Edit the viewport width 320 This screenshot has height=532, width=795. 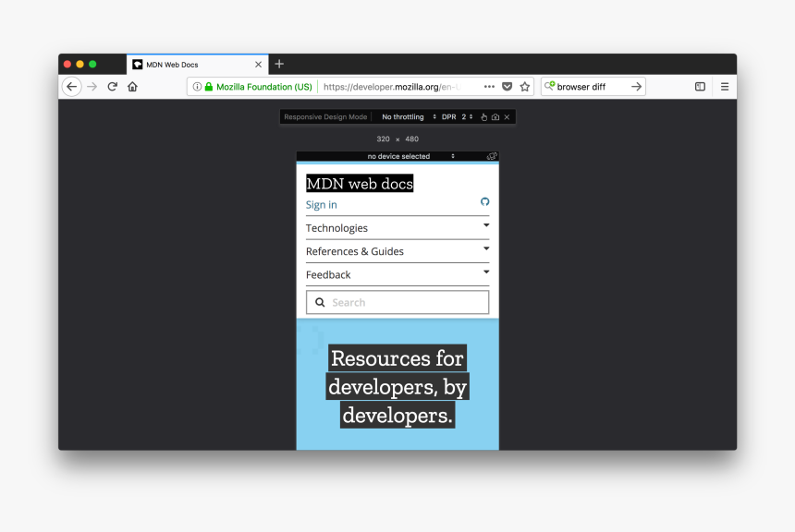pyautogui.click(x=384, y=139)
